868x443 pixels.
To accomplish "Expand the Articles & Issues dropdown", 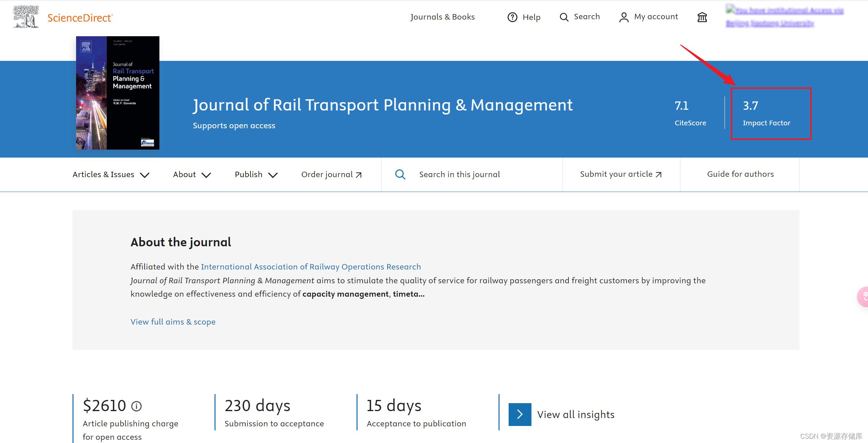I will tap(111, 175).
